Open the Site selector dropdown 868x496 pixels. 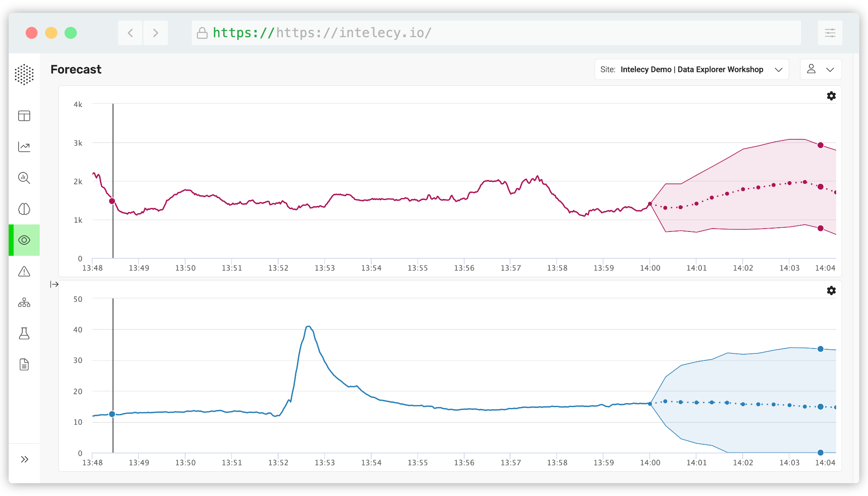[692, 69]
